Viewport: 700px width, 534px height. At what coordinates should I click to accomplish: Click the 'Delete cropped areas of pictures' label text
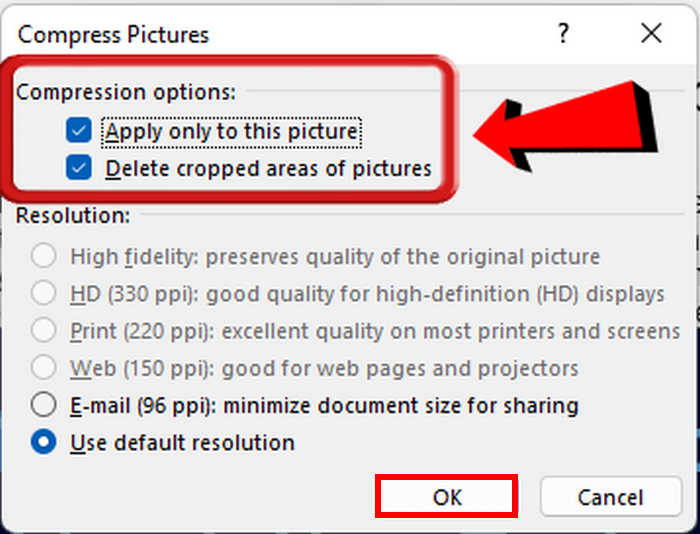[268, 169]
